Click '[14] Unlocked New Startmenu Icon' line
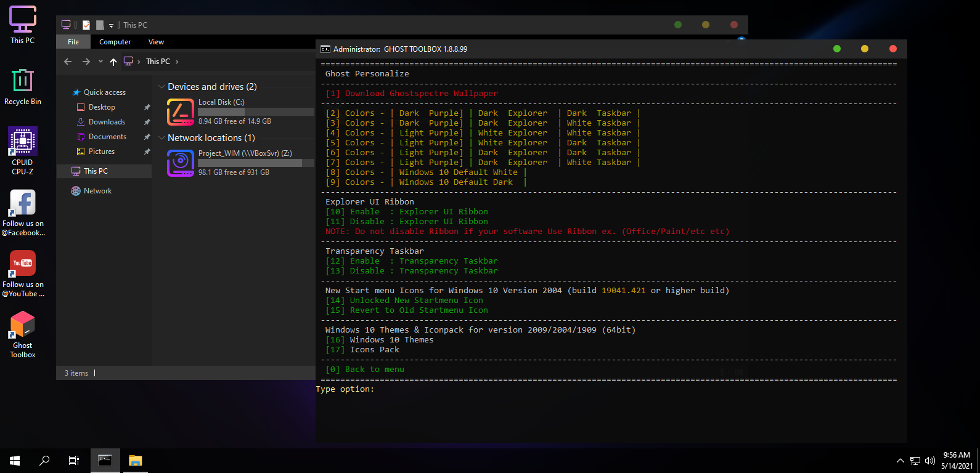This screenshot has height=473, width=980. (404, 301)
